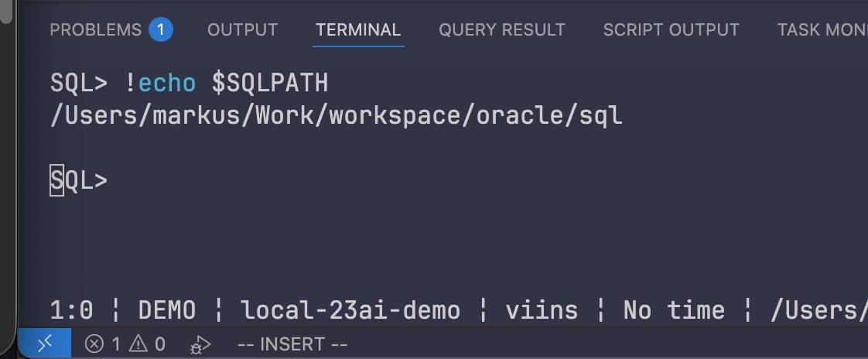Image resolution: width=868 pixels, height=359 pixels.
Task: Click the Problems count badge
Action: coord(161,30)
